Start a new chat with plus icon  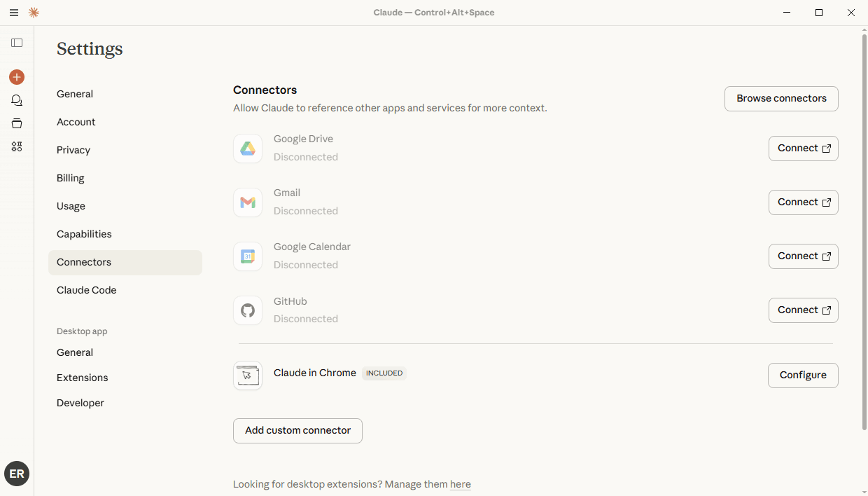[x=17, y=77]
